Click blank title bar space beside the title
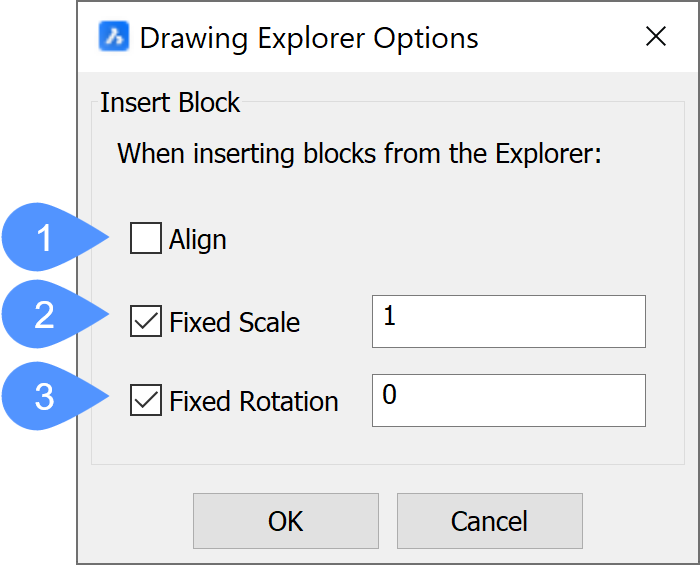 pyautogui.click(x=560, y=38)
